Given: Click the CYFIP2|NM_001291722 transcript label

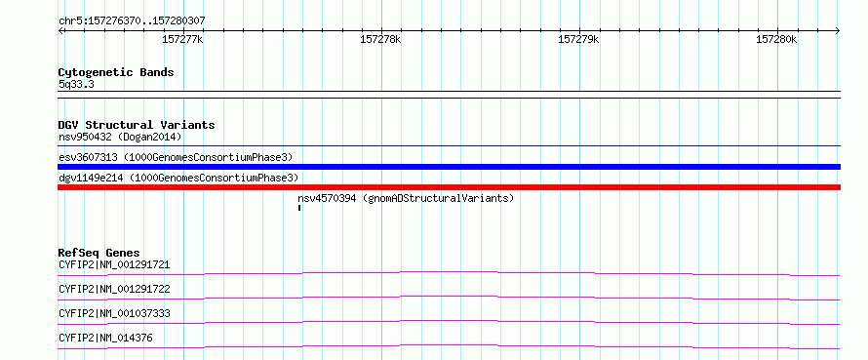Looking at the screenshot, I should pyautogui.click(x=114, y=289).
